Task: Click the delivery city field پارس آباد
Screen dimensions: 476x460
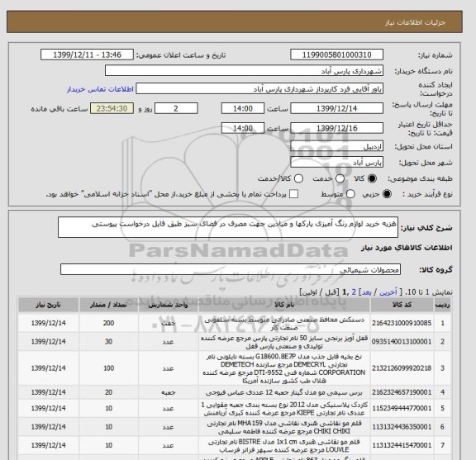Action: pyautogui.click(x=336, y=163)
